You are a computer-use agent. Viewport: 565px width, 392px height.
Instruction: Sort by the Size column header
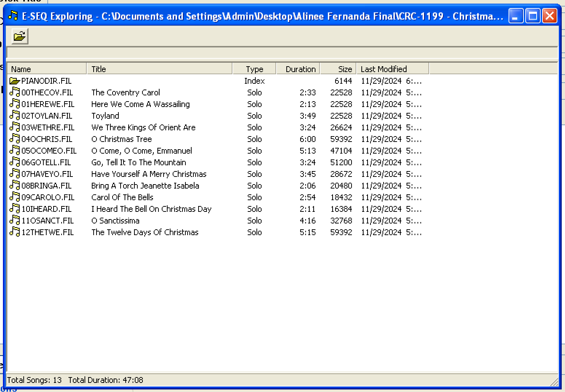click(338, 69)
